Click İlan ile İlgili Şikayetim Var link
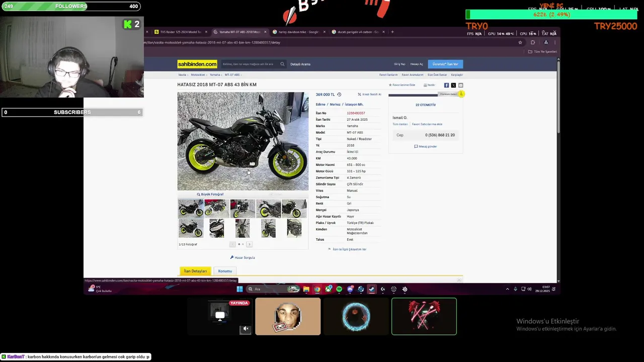The height and width of the screenshot is (362, 644). point(347,249)
